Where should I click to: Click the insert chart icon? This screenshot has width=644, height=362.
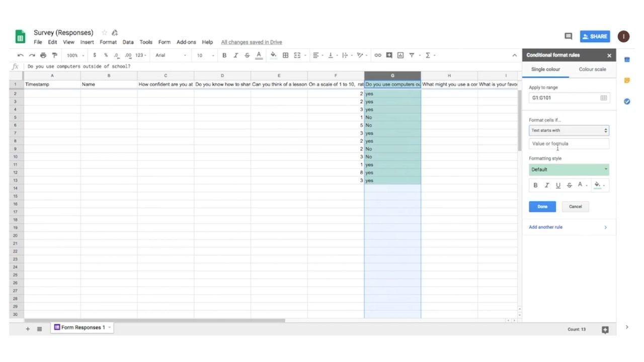point(400,55)
